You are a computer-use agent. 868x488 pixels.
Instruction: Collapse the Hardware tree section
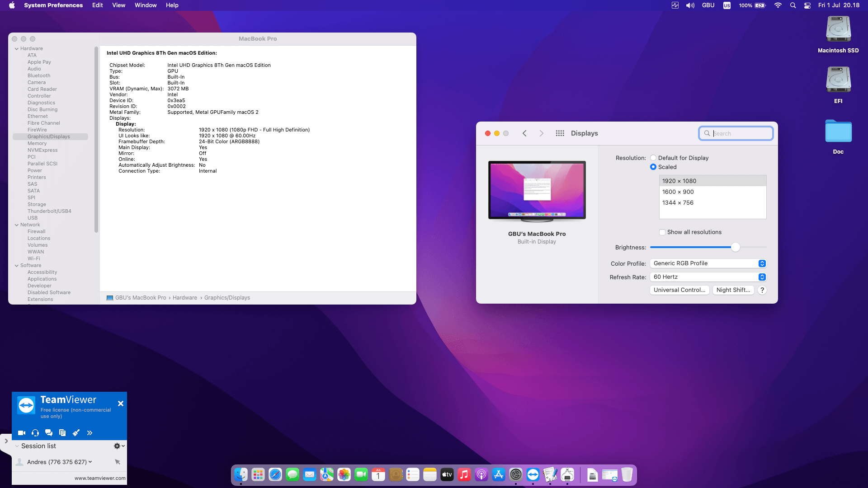click(17, 49)
